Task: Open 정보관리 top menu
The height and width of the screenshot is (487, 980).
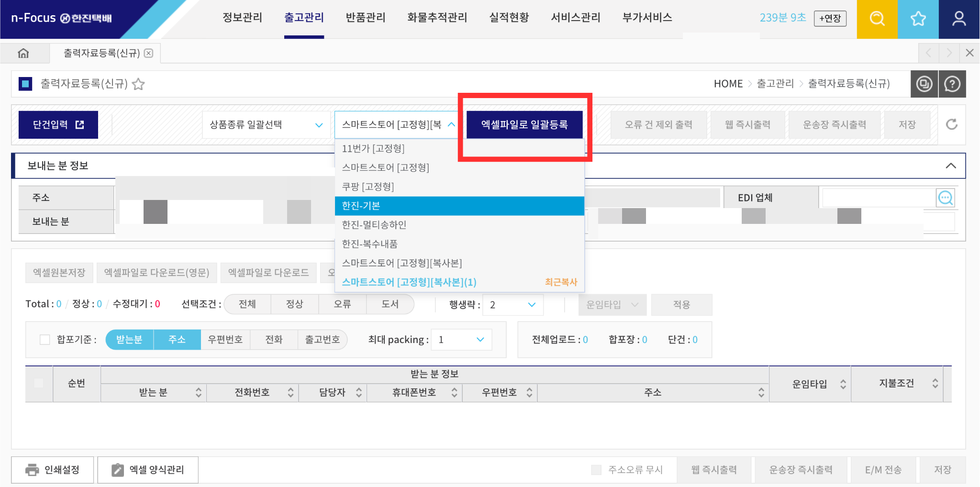Action: 242,18
